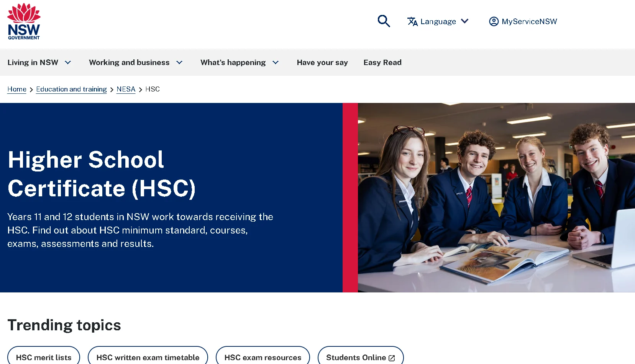635x364 pixels.
Task: Open the search magnifying glass icon
Action: (384, 21)
